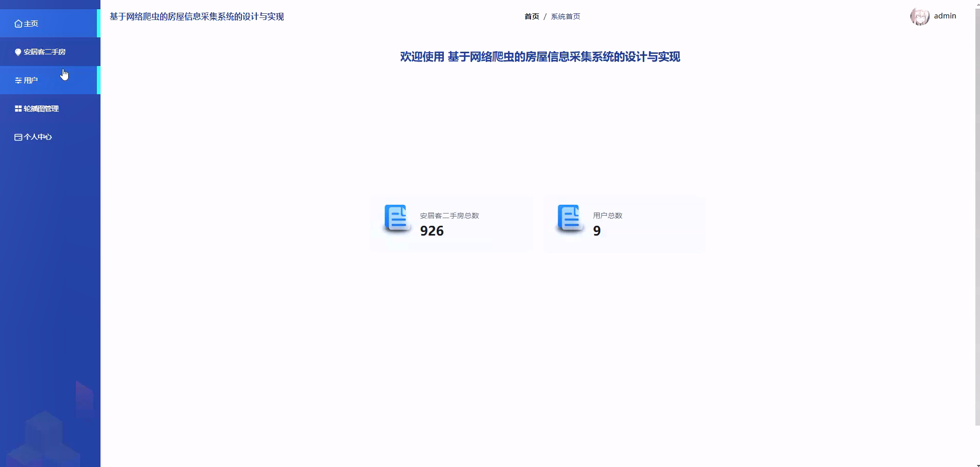The image size is (980, 467).
Task: Click the system title in the header
Action: [196, 16]
